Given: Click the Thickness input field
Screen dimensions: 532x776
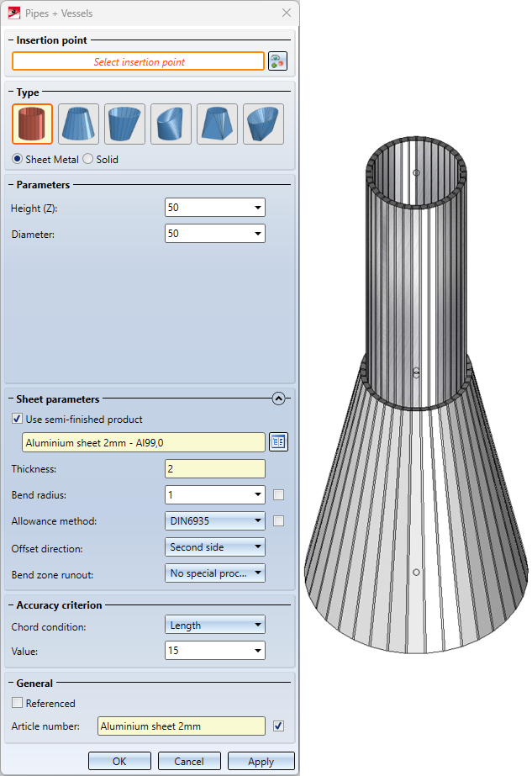Looking at the screenshot, I should (x=215, y=468).
